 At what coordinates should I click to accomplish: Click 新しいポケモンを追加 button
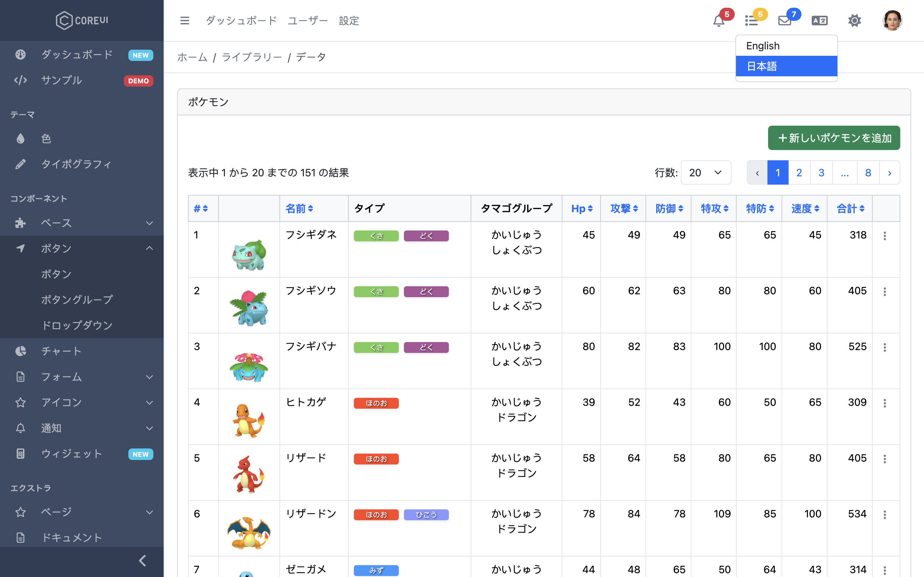coord(834,138)
